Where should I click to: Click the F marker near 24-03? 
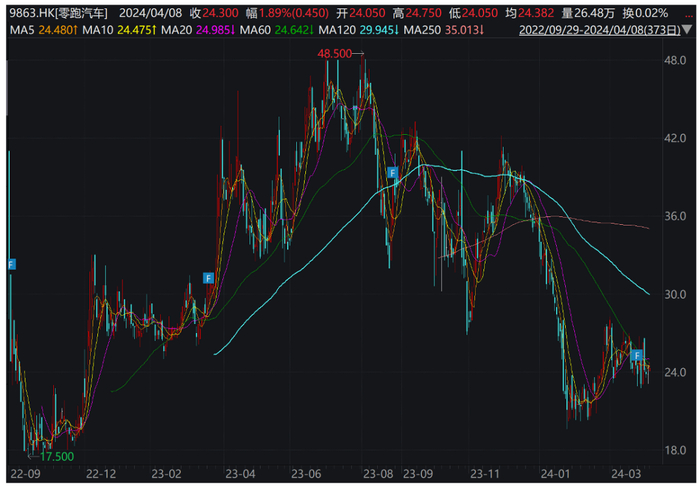pos(637,355)
